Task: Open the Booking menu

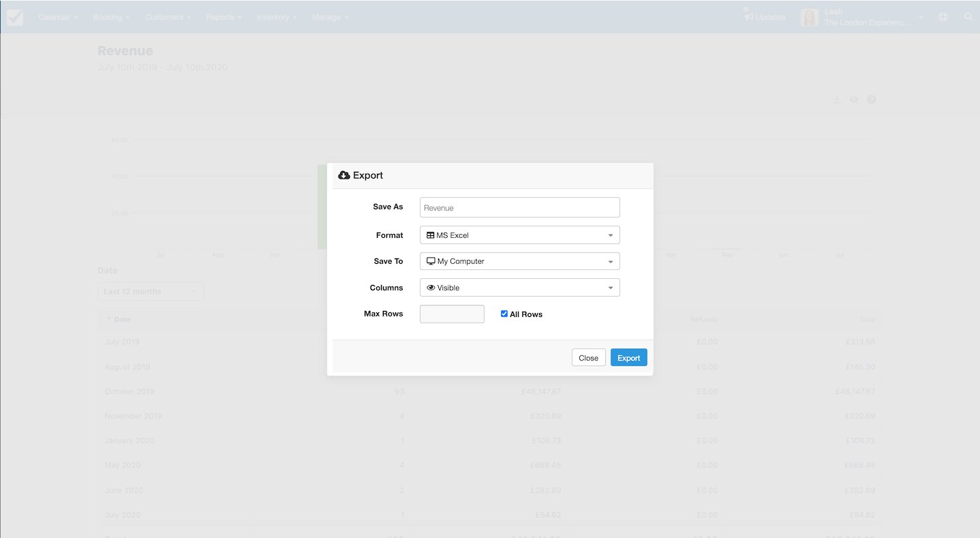Action: click(111, 17)
